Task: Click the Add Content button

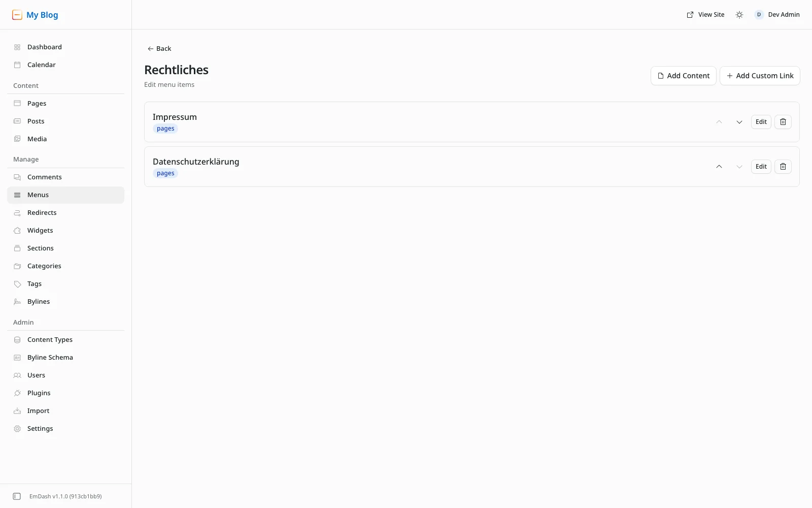Action: point(684,76)
